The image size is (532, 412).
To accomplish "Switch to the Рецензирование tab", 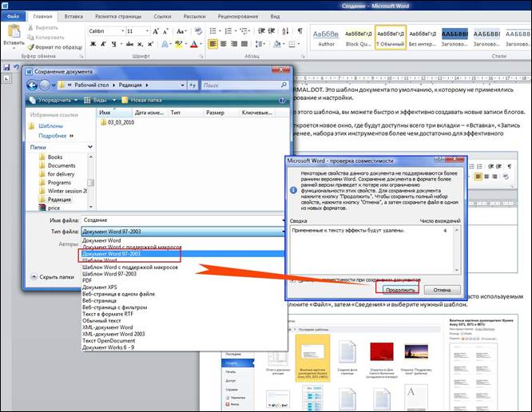I will [x=238, y=16].
